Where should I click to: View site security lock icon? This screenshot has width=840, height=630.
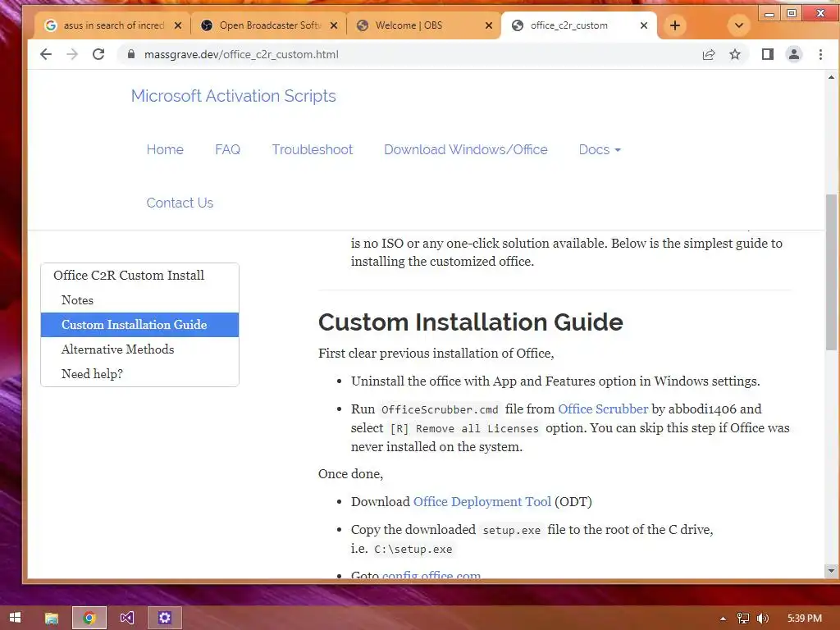tap(130, 54)
